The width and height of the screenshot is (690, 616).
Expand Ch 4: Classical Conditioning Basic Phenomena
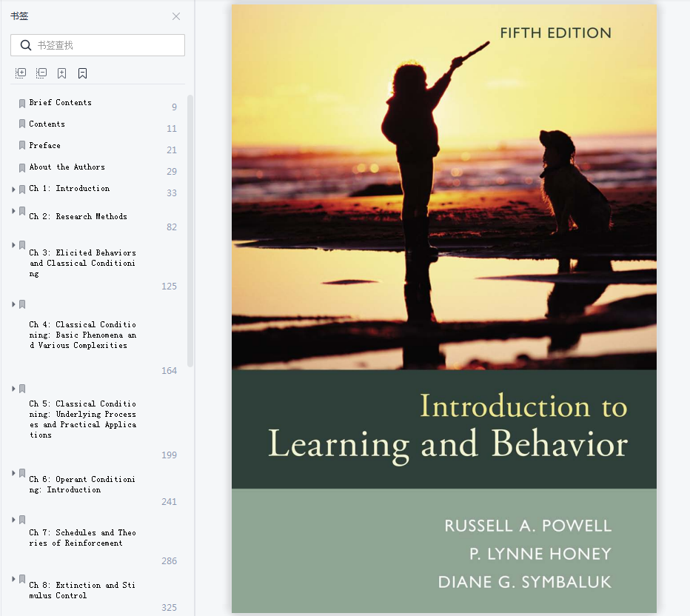click(13, 304)
